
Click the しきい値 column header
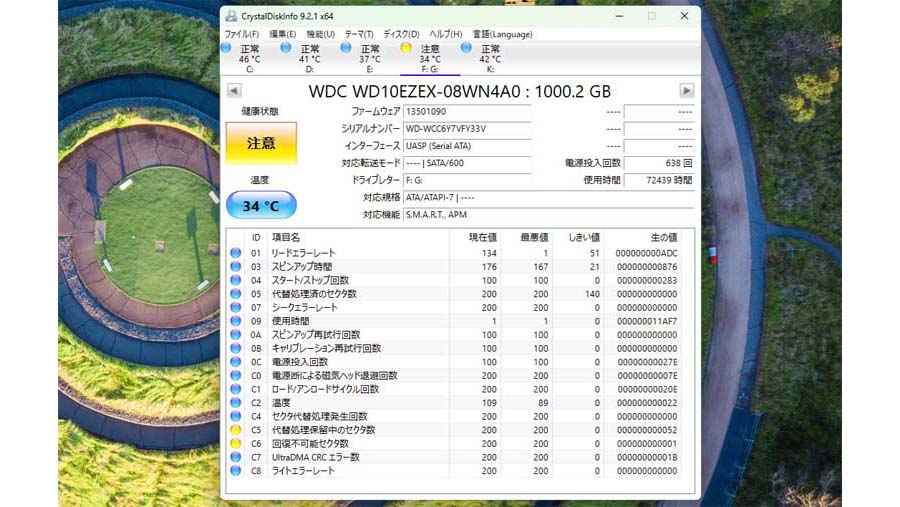click(584, 238)
